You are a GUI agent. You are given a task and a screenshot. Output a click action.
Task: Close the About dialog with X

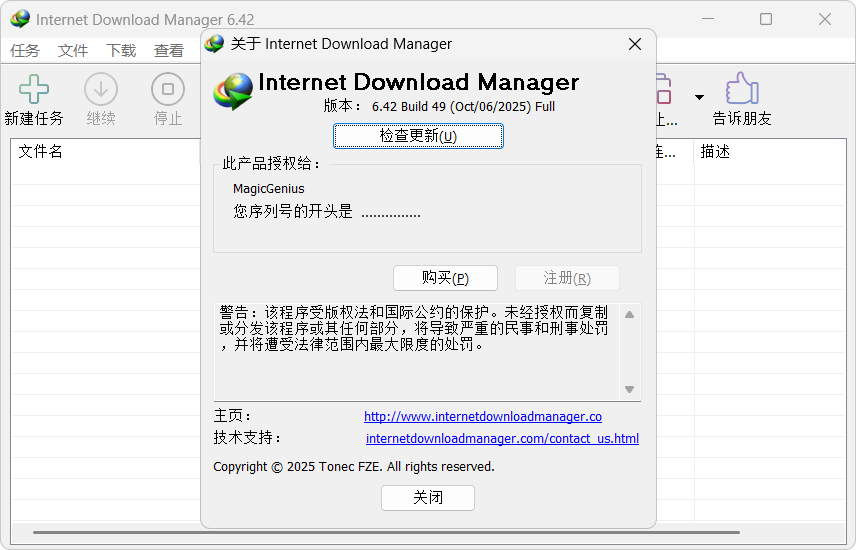[x=635, y=44]
